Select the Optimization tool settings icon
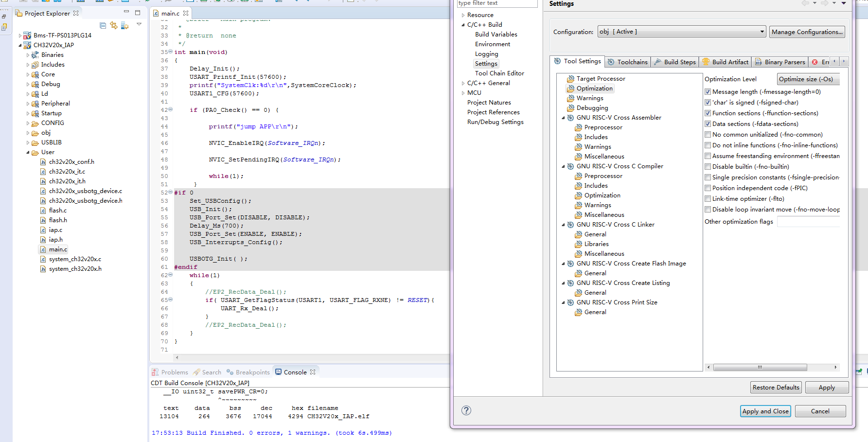Viewport: 868px width, 442px height. tap(570, 88)
